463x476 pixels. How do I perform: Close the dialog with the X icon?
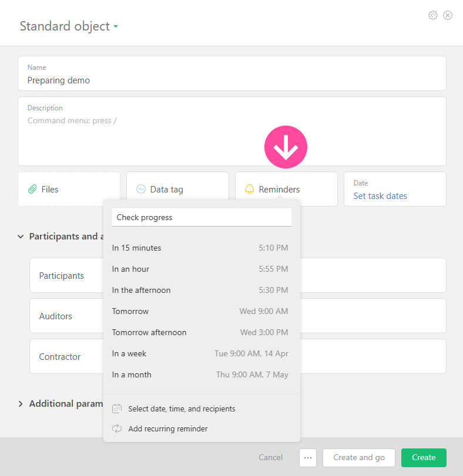point(448,15)
